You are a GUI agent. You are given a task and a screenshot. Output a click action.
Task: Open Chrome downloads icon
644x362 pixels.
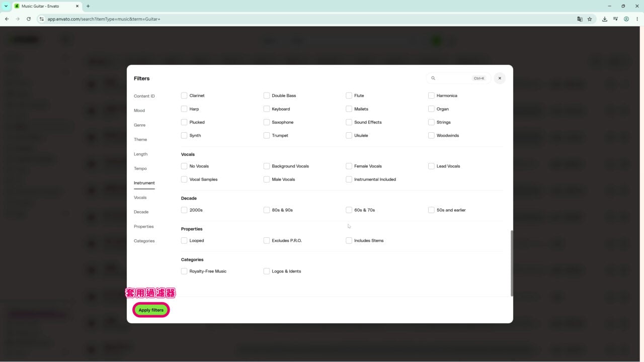point(605,19)
